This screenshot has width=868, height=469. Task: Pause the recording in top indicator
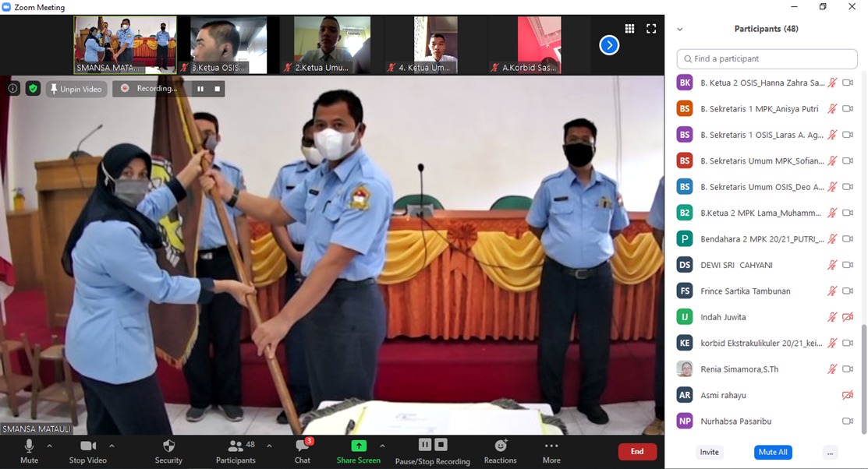click(x=200, y=89)
